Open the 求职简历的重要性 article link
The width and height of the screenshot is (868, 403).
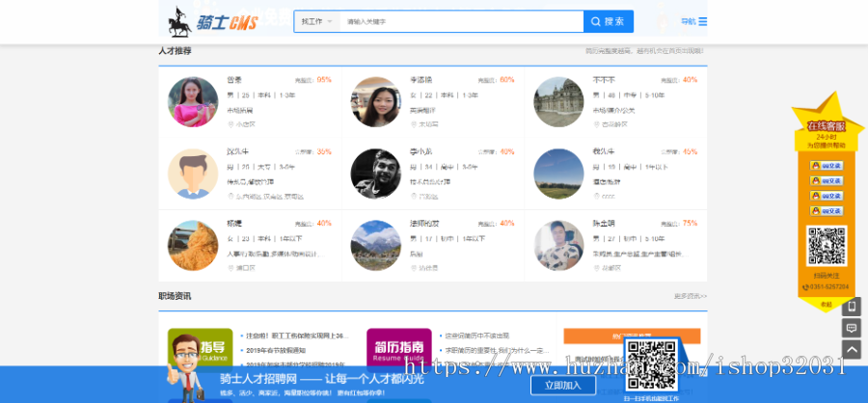point(497,350)
